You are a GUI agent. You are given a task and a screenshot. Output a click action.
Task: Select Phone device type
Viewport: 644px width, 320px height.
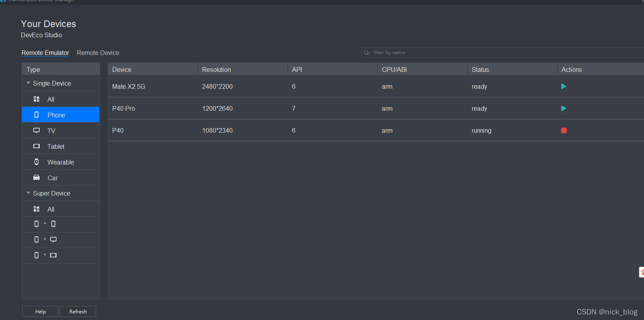click(x=61, y=115)
